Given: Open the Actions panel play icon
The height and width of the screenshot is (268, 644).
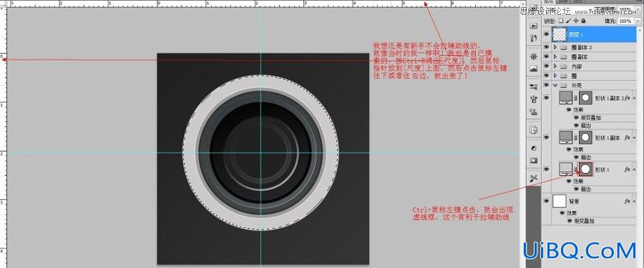Looking at the screenshot, I should pyautogui.click(x=534, y=26).
